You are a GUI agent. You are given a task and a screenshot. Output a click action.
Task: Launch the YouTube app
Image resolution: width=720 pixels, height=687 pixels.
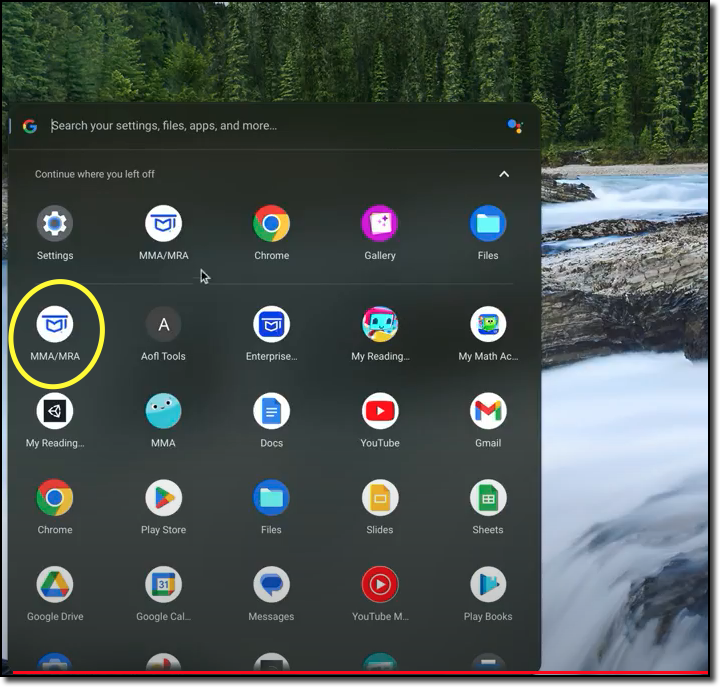pos(380,411)
